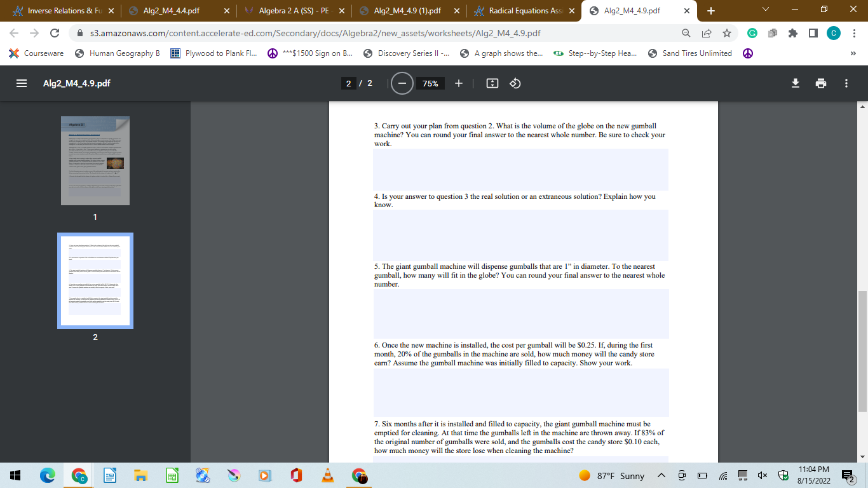
Task: Download the Alg2_M4_4.9 PDF
Action: click(x=795, y=83)
